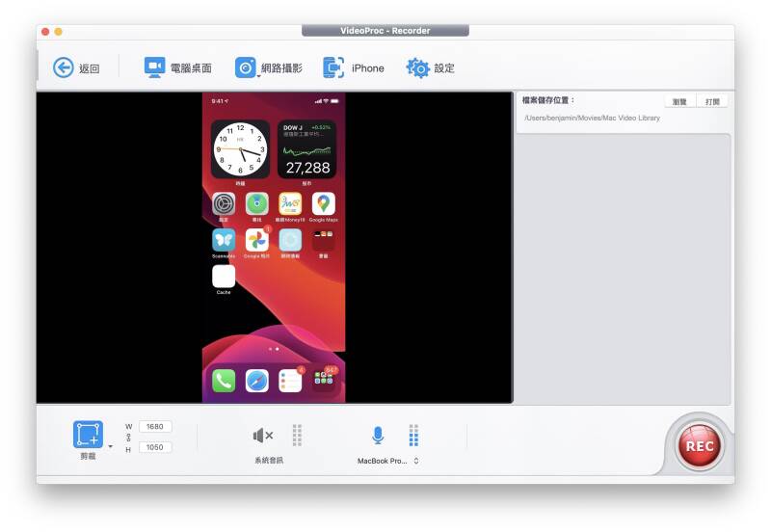Image resolution: width=771 pixels, height=532 pixels.
Task: Click the yellow minimize window button
Action: pos(58,32)
